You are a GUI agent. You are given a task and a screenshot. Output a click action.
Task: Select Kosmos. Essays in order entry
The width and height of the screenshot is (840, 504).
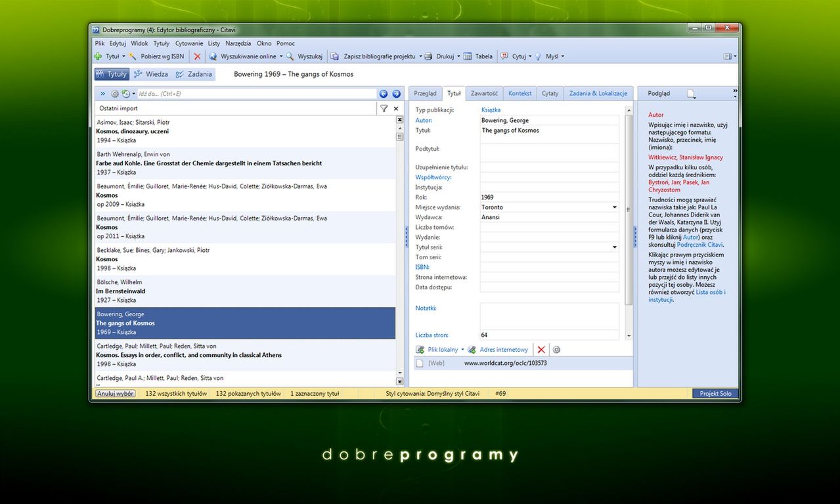point(245,355)
